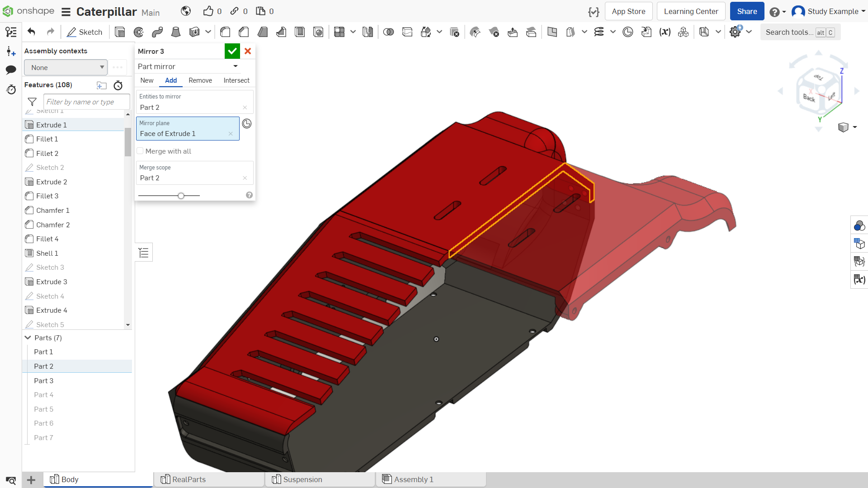Open the Appearances panel icon
Image resolution: width=868 pixels, height=488 pixels.
859,225
